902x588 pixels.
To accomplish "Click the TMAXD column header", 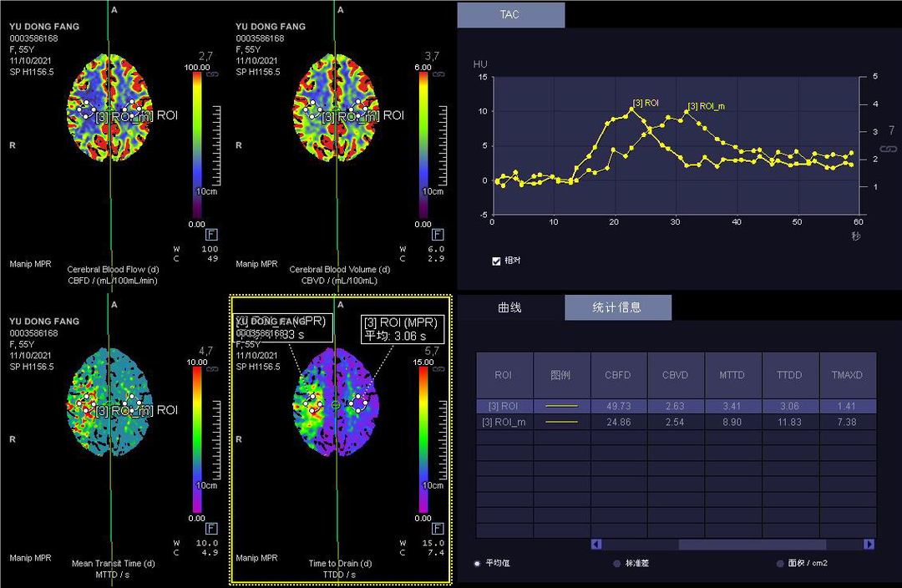I will (x=848, y=375).
